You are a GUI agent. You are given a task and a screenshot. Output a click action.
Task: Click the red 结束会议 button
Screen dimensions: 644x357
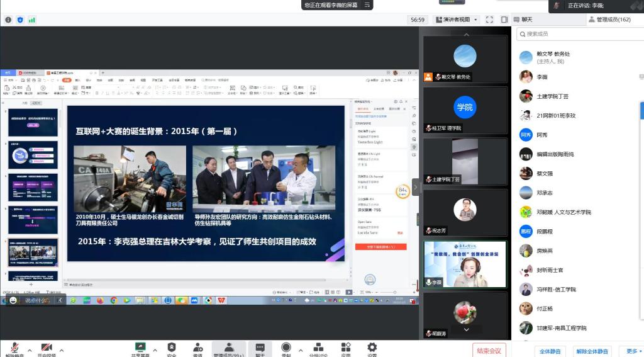pos(489,351)
